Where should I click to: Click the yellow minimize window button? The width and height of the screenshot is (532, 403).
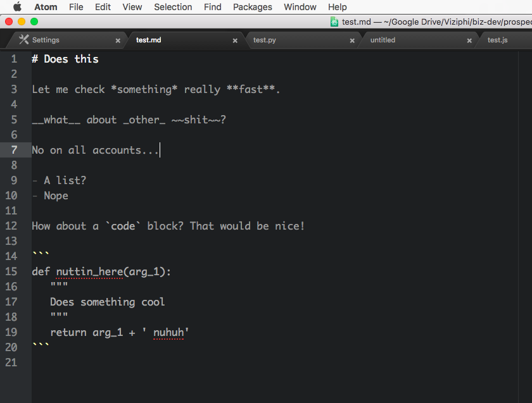22,22
